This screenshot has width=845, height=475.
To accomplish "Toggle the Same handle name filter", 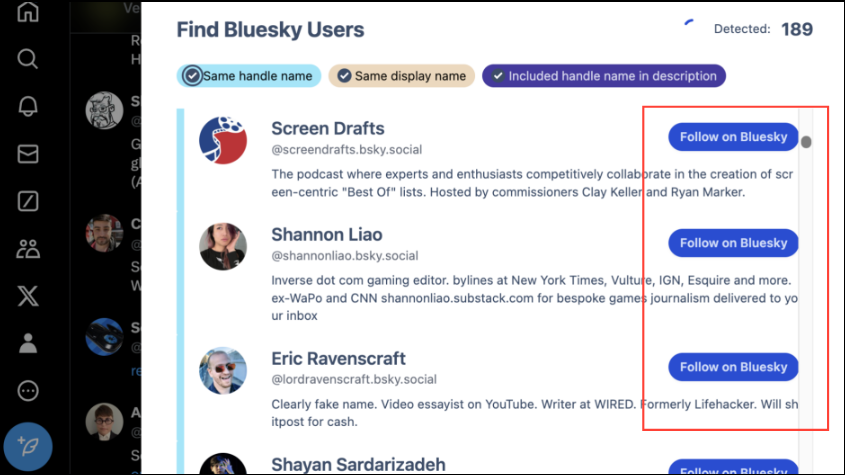I will [x=249, y=76].
